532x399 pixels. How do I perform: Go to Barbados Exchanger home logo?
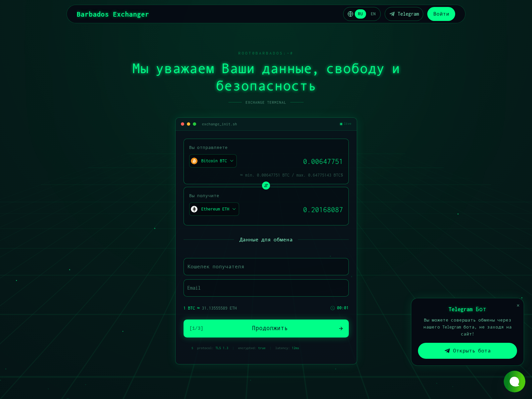coord(113,14)
